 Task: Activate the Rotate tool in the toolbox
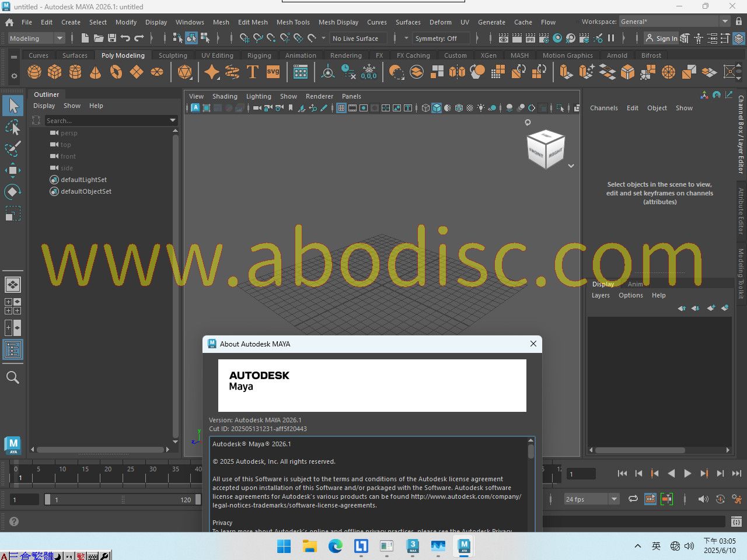13,192
